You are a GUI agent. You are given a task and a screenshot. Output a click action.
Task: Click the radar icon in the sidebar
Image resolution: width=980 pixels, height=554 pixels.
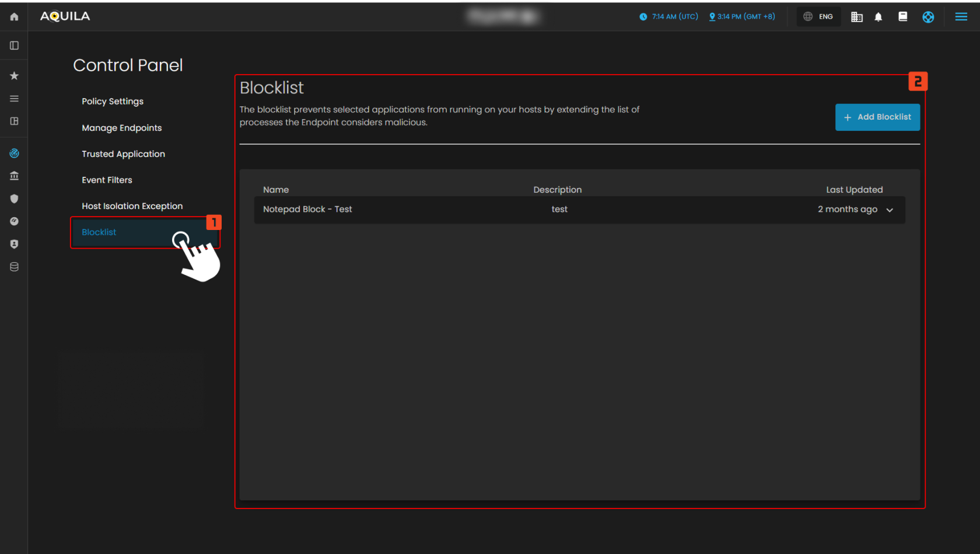pyautogui.click(x=14, y=154)
